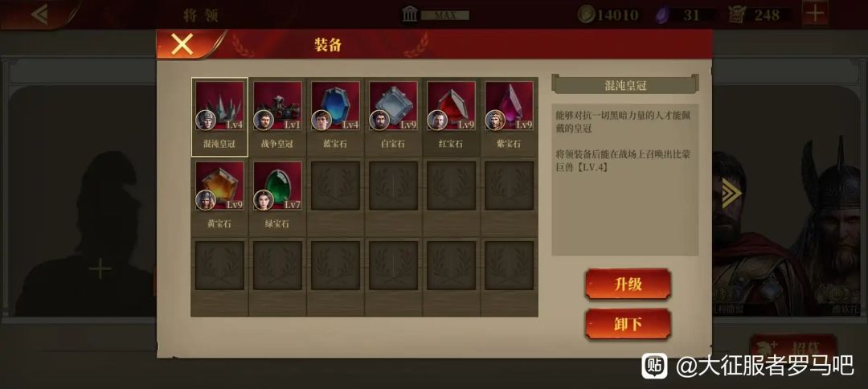Tap the gold coin counter 14010
Viewport: 868px width, 389px height.
(608, 15)
